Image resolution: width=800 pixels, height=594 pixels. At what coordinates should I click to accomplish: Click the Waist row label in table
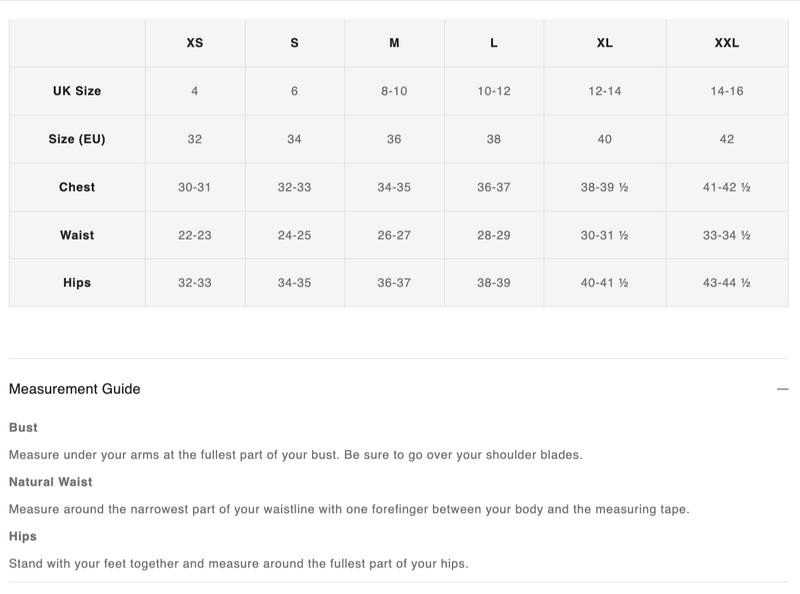pos(77,235)
